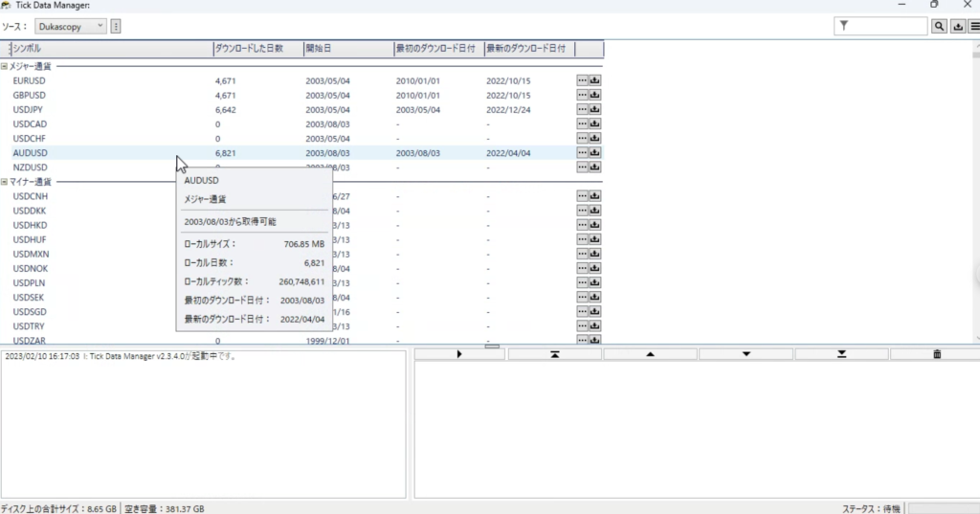Click the USDPLN row download icon
The image size is (980, 514).
[595, 282]
